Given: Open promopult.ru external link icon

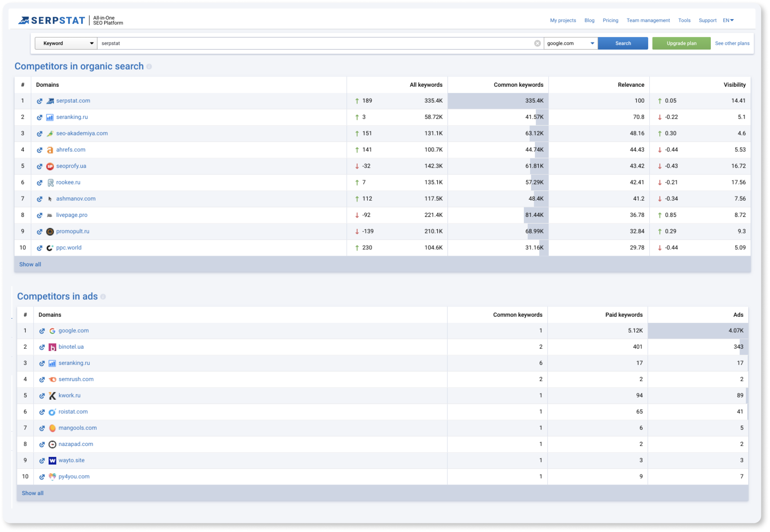Looking at the screenshot, I should 40,232.
